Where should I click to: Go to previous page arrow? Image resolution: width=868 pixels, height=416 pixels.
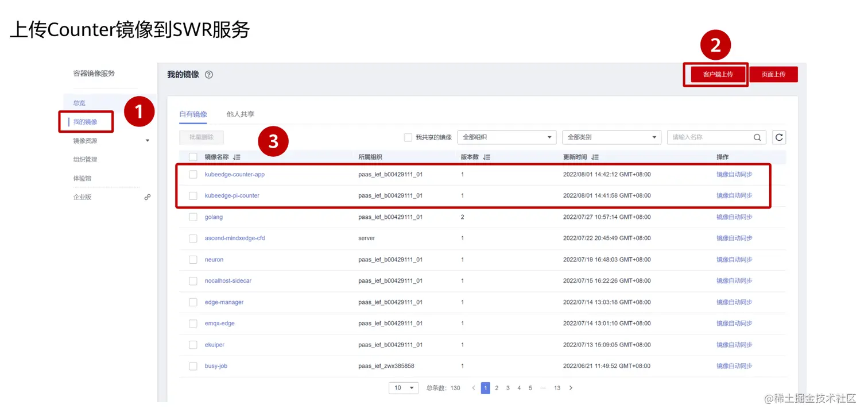[474, 388]
